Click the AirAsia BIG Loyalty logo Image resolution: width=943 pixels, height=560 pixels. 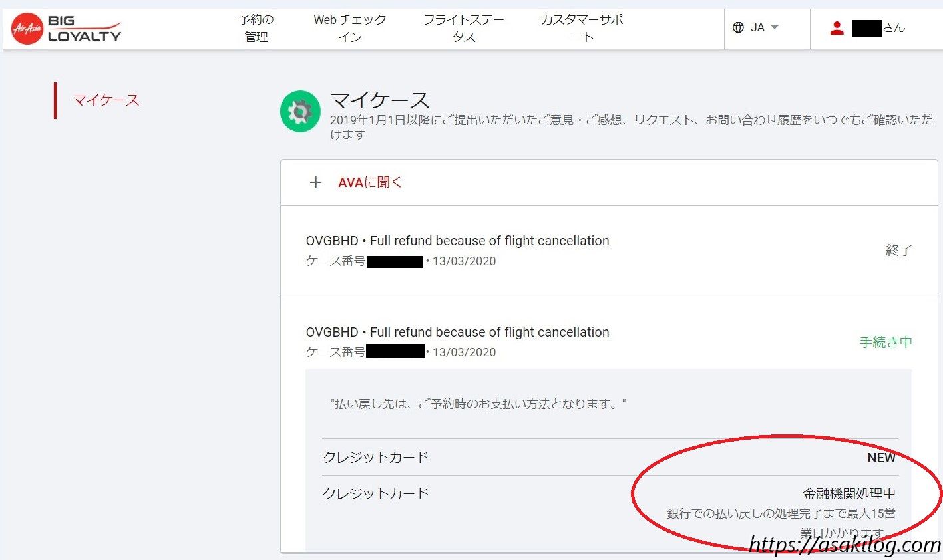67,29
